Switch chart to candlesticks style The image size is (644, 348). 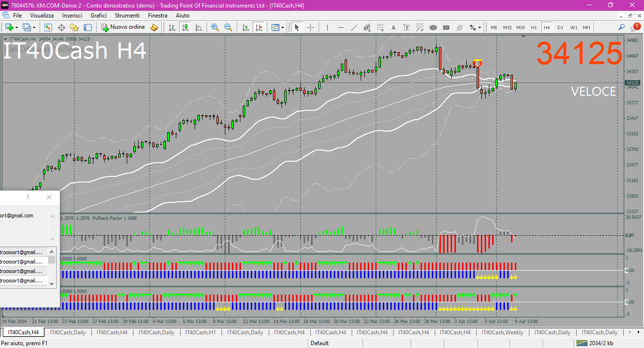(185, 27)
